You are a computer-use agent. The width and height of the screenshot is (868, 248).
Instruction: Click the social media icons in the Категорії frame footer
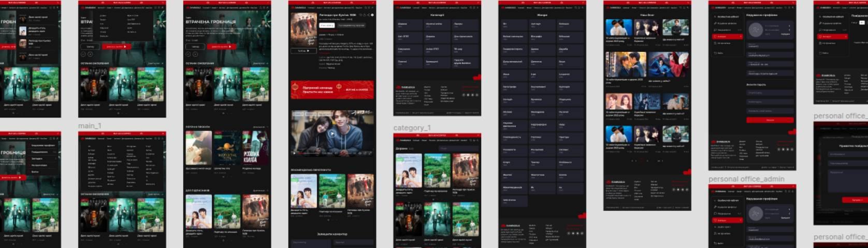pos(469,95)
